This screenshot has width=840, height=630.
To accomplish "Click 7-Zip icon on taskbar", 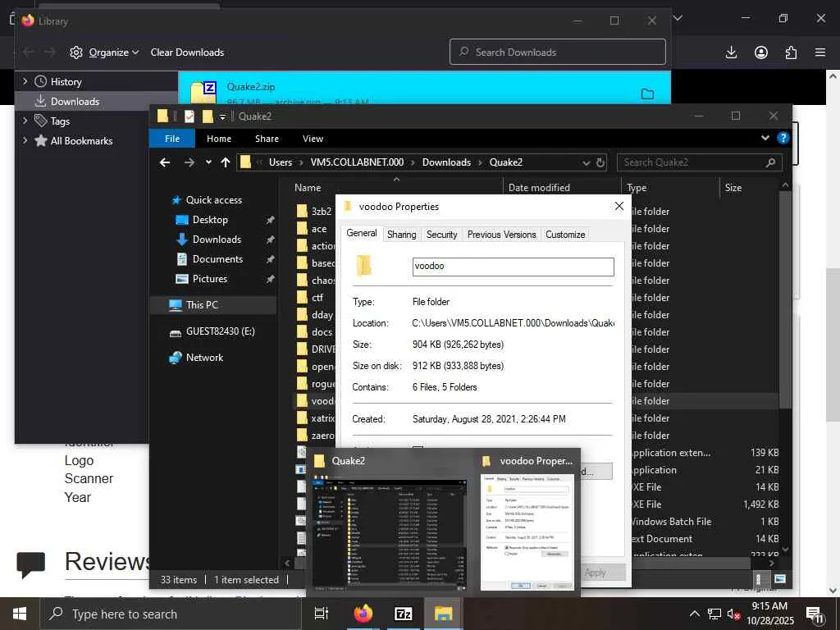I will pyautogui.click(x=404, y=614).
